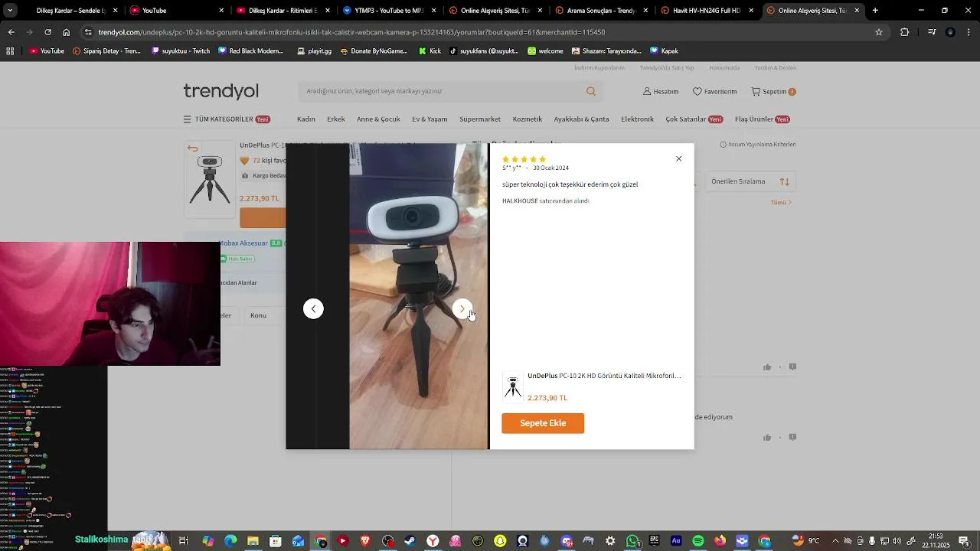Bookmark this page with the star icon

coord(879,32)
